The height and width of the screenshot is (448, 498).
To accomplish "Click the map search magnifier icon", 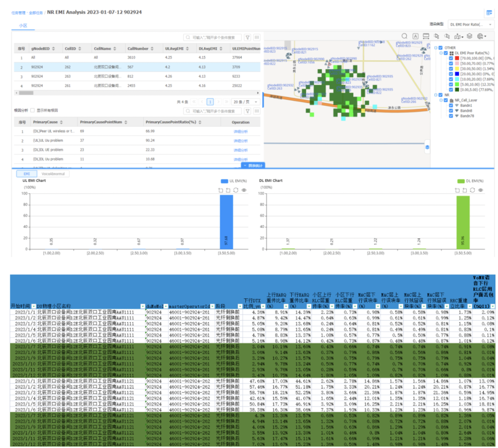I will [404, 36].
